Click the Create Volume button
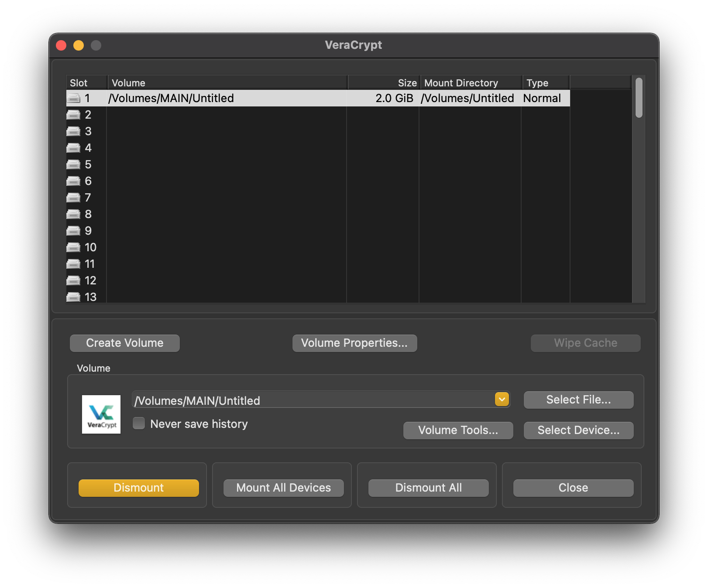Image resolution: width=708 pixels, height=588 pixels. [124, 343]
